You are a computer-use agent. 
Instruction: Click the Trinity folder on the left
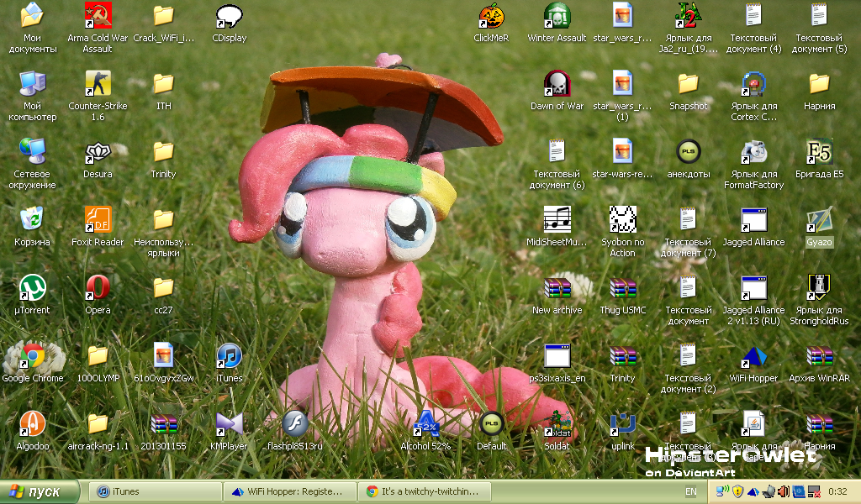[x=164, y=151]
